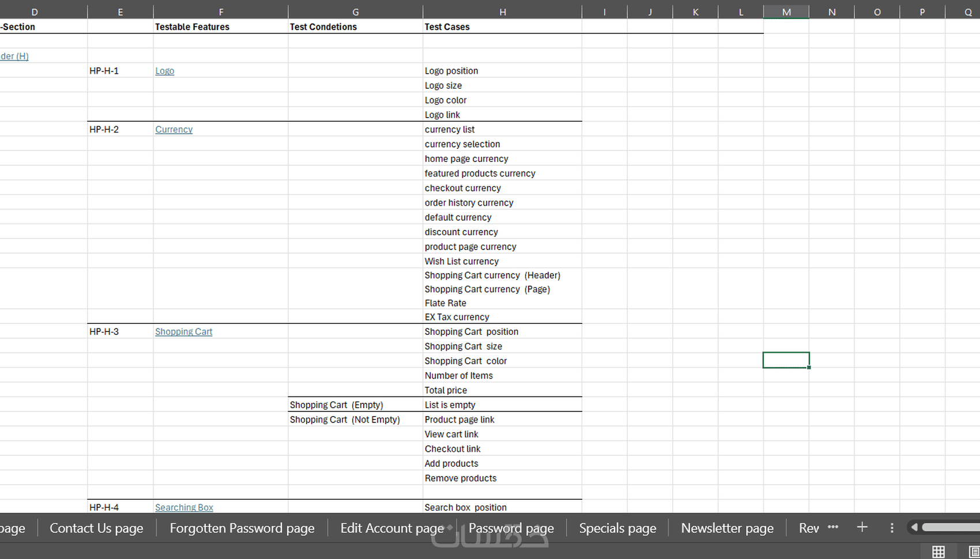The height and width of the screenshot is (559, 980).
Task: Select the "List is empty" cell
Action: tap(503, 405)
